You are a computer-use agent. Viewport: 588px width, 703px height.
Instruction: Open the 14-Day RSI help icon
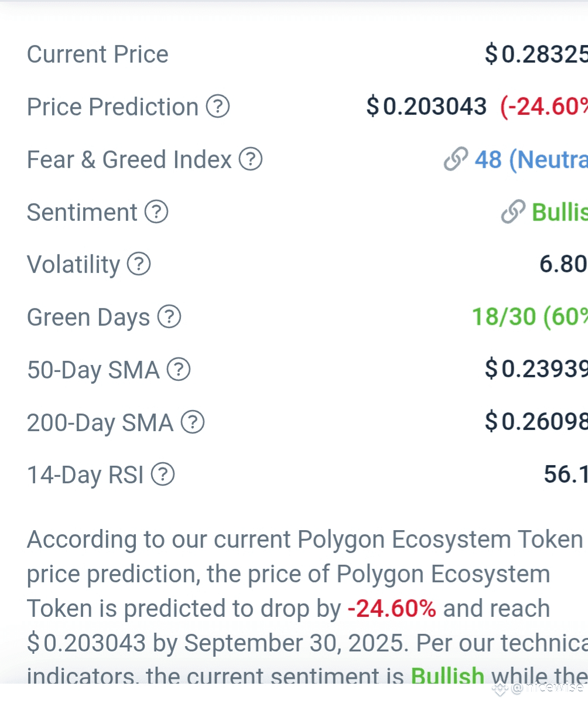coord(163,475)
